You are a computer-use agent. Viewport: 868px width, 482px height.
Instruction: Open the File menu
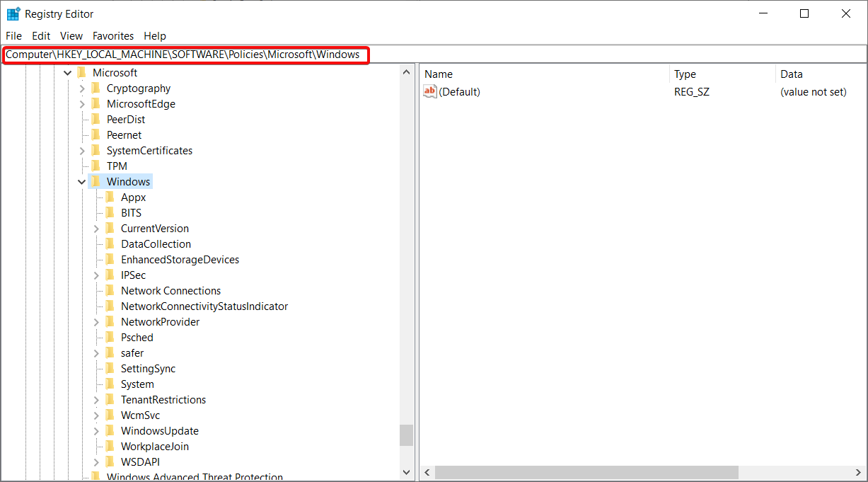[x=13, y=35]
